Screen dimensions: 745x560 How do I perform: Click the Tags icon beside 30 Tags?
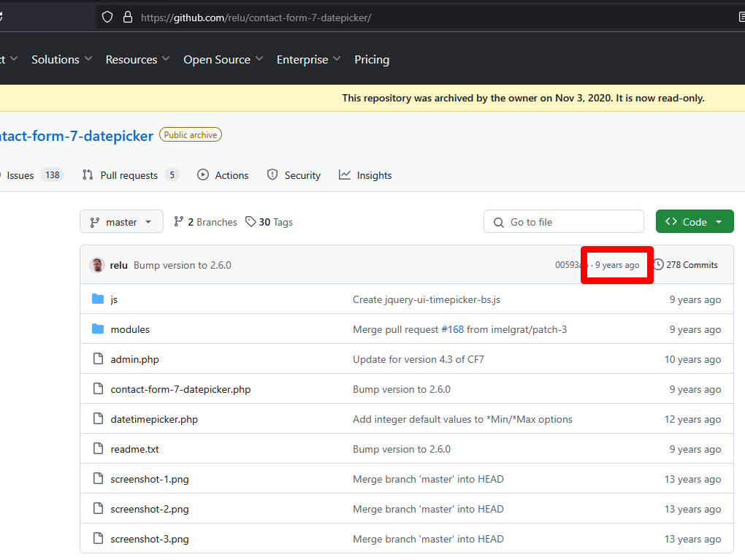[251, 222]
